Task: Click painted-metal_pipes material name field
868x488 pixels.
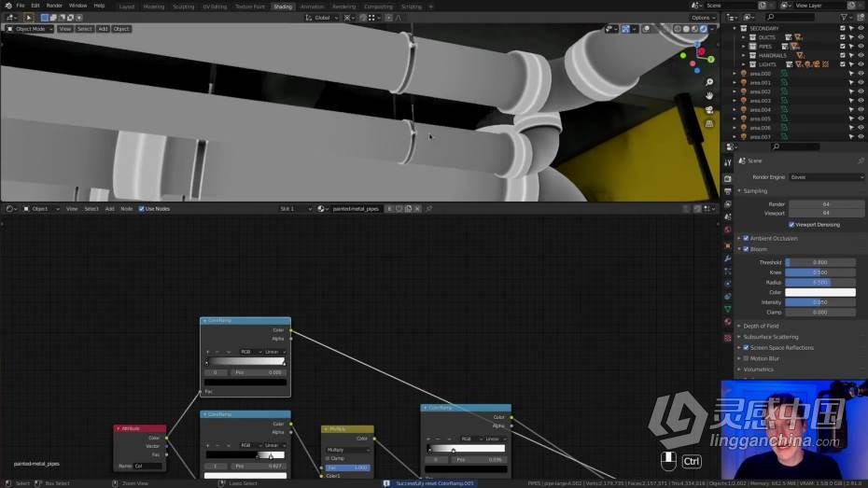Action: 356,209
